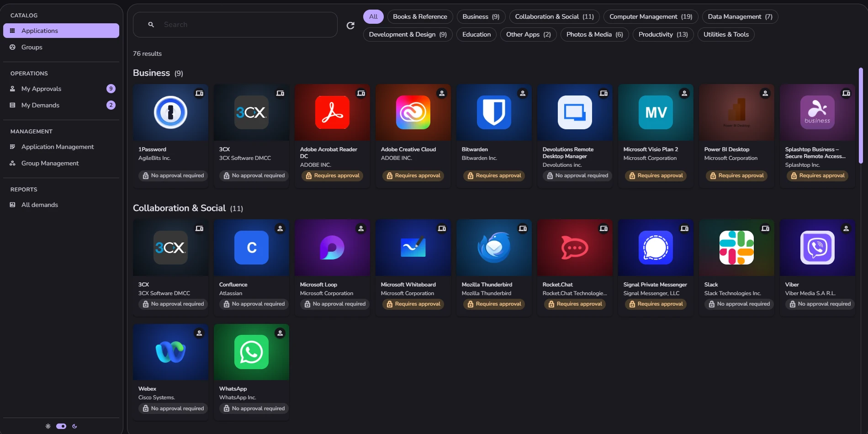Image resolution: width=868 pixels, height=434 pixels.
Task: Open the WhatsApp icon
Action: 251,352
